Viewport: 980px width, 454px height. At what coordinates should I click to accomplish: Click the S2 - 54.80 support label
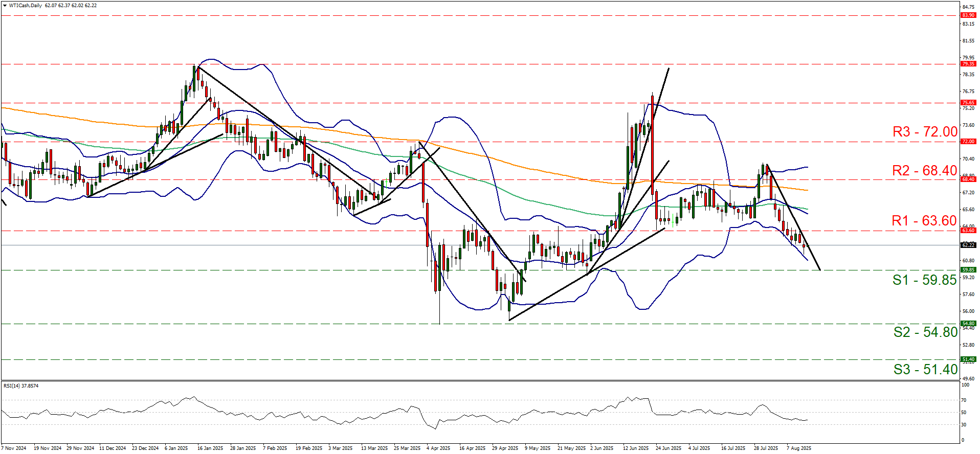925,332
